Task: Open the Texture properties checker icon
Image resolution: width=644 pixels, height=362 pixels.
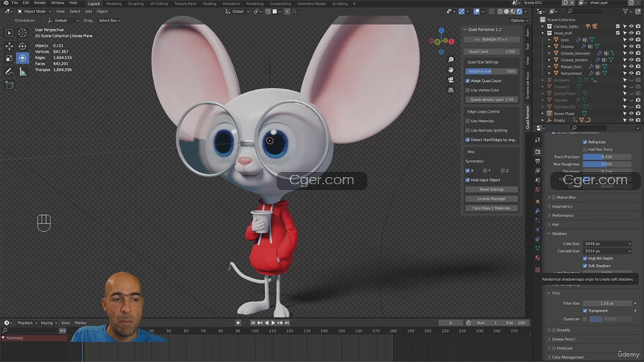Action: click(538, 270)
